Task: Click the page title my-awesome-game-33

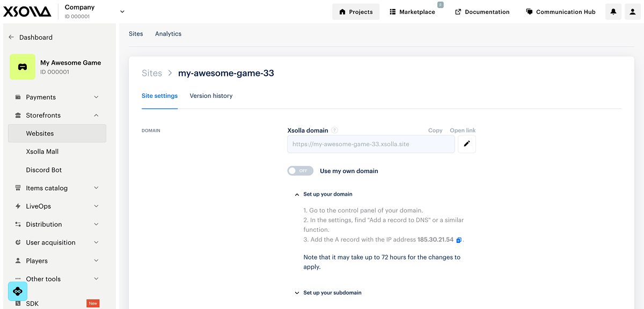Action: click(x=226, y=73)
